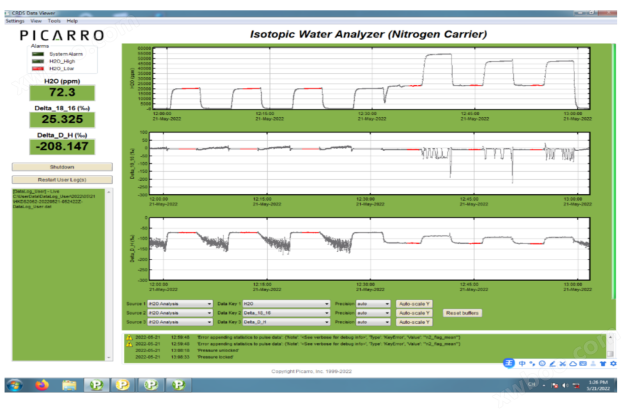Screen dimensions: 632x419
Task: Click inside the H2O ppm time-series graph
Action: [x=370, y=78]
